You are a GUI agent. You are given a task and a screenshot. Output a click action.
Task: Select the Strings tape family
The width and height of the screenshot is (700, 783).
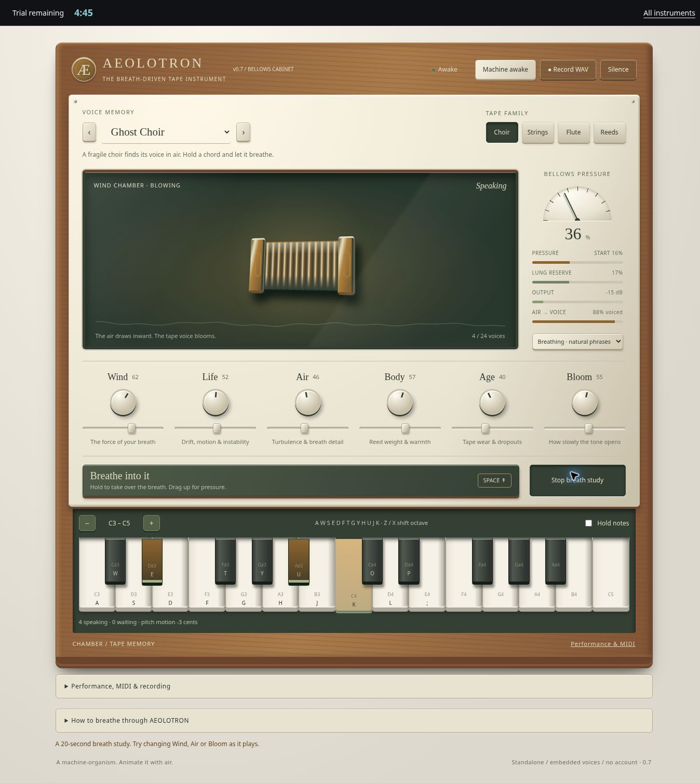(x=537, y=132)
